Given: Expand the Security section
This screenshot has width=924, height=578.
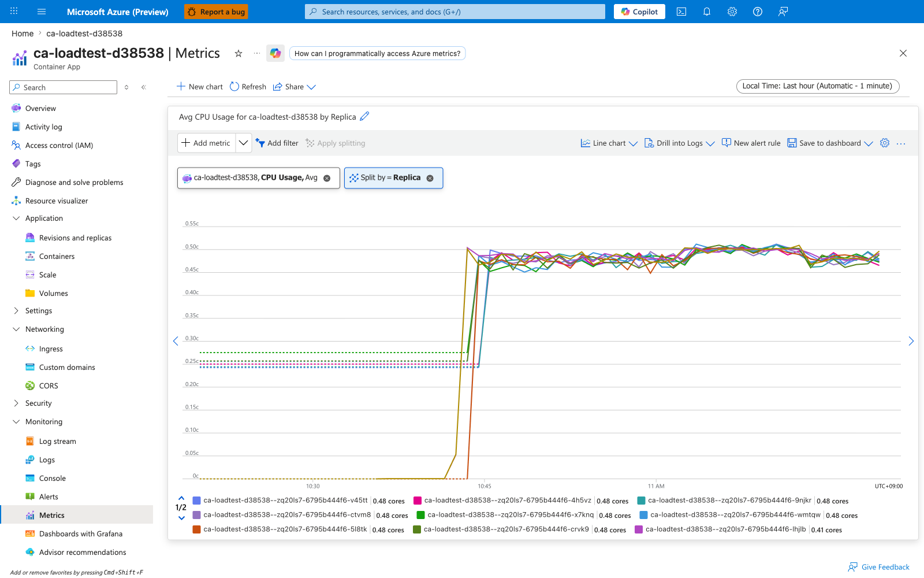Looking at the screenshot, I should tap(16, 403).
